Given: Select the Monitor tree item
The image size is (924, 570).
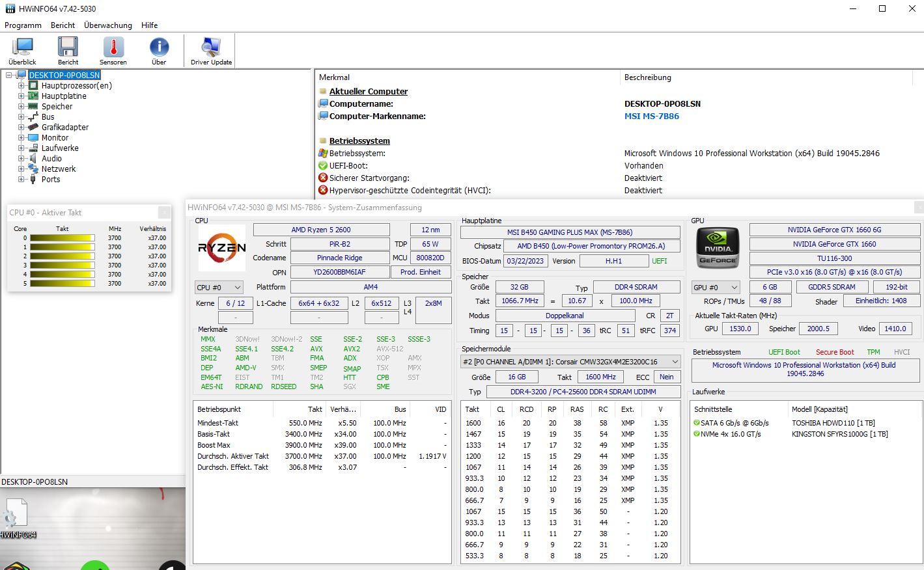Looking at the screenshot, I should tap(55, 137).
